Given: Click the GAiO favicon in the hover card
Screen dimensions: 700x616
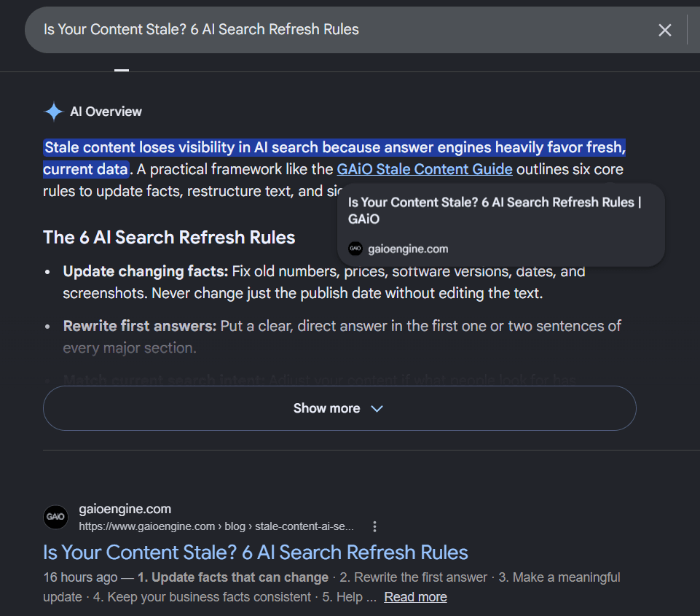Looking at the screenshot, I should click(355, 249).
